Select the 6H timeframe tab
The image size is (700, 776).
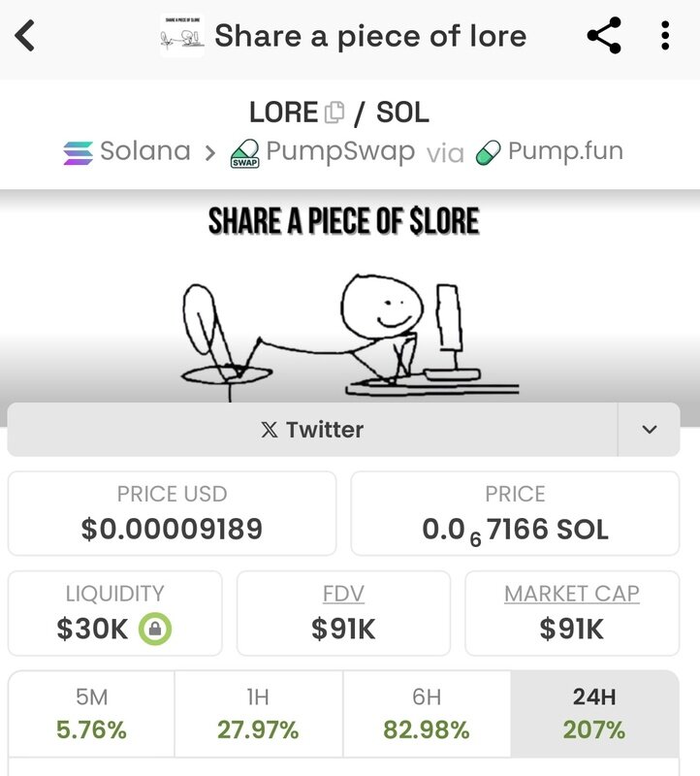point(427,714)
